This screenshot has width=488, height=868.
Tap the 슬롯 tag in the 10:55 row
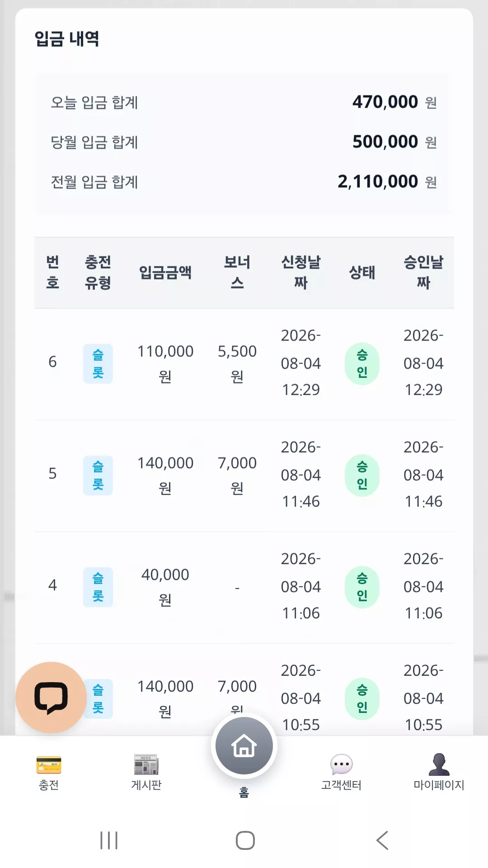[x=98, y=699]
